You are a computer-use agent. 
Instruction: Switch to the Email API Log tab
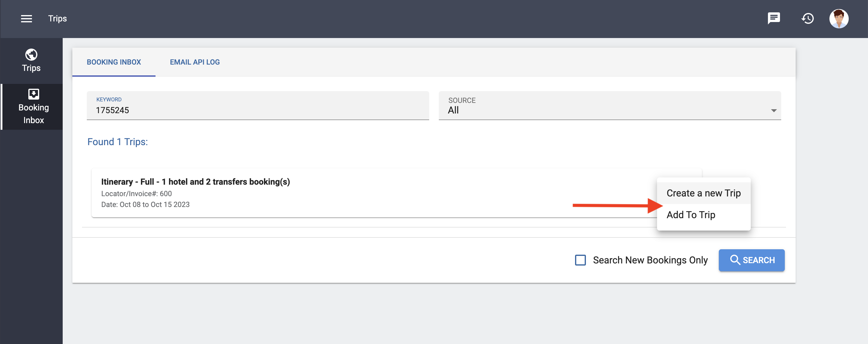pyautogui.click(x=195, y=62)
